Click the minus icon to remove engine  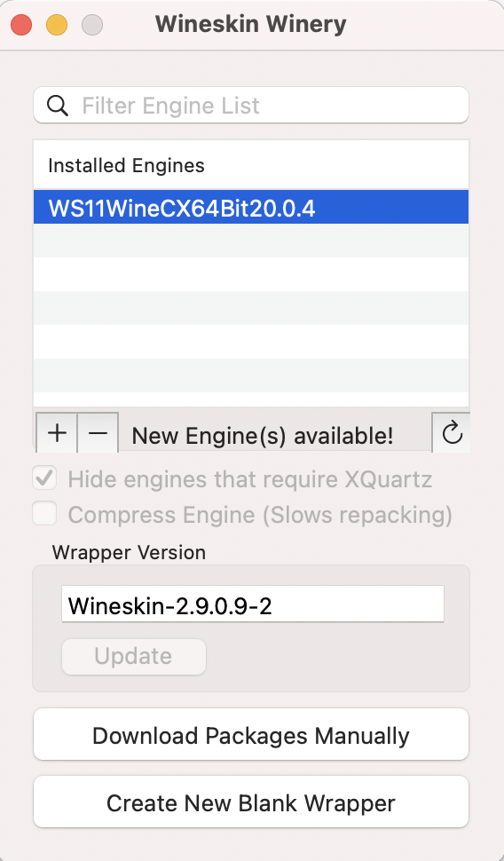[x=98, y=433]
